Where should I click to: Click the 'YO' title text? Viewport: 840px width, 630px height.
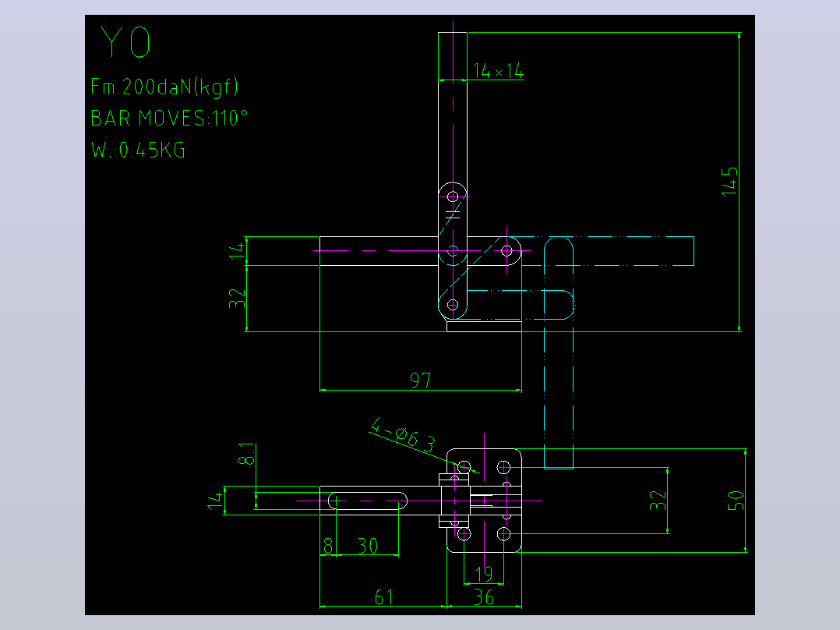[x=126, y=42]
